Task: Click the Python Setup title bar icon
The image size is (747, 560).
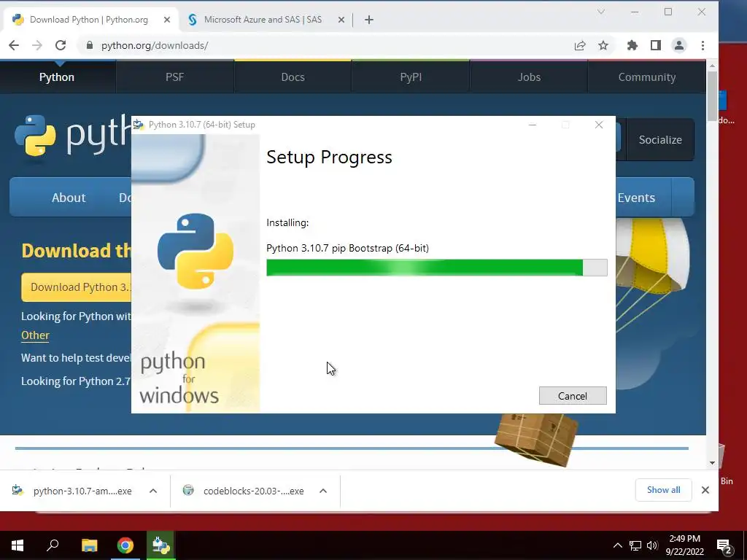Action: pos(139,125)
